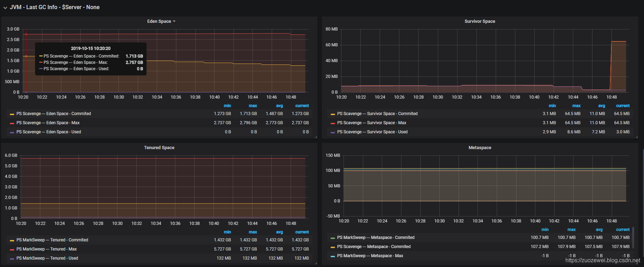Click PS MarkSweep Metaspace Commited green swatch
Viewport: 644px width, 267px height.
333,238
